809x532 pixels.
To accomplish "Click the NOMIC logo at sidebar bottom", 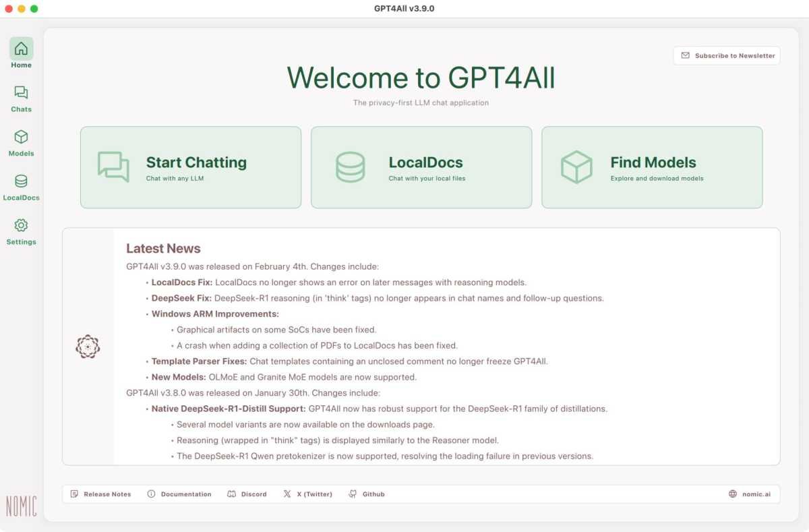I will (21, 506).
